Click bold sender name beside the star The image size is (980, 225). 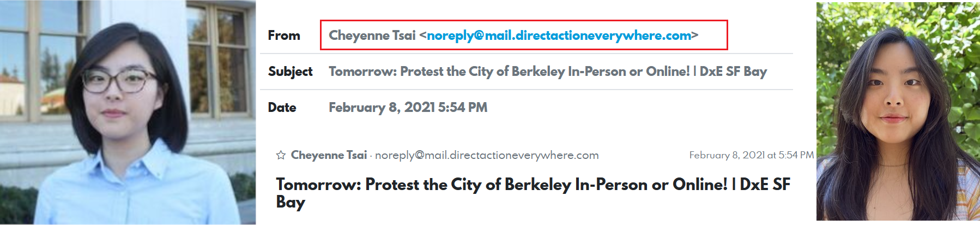click(x=329, y=155)
